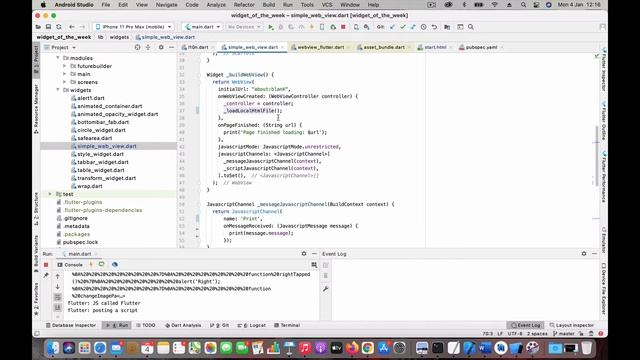Screen dimensions: 640x360
Task: Open the Refactor menu
Action: coord(244,5)
